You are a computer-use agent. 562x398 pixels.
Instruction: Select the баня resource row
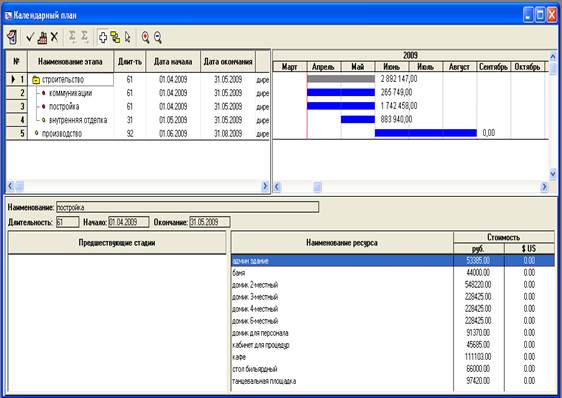coord(393,273)
